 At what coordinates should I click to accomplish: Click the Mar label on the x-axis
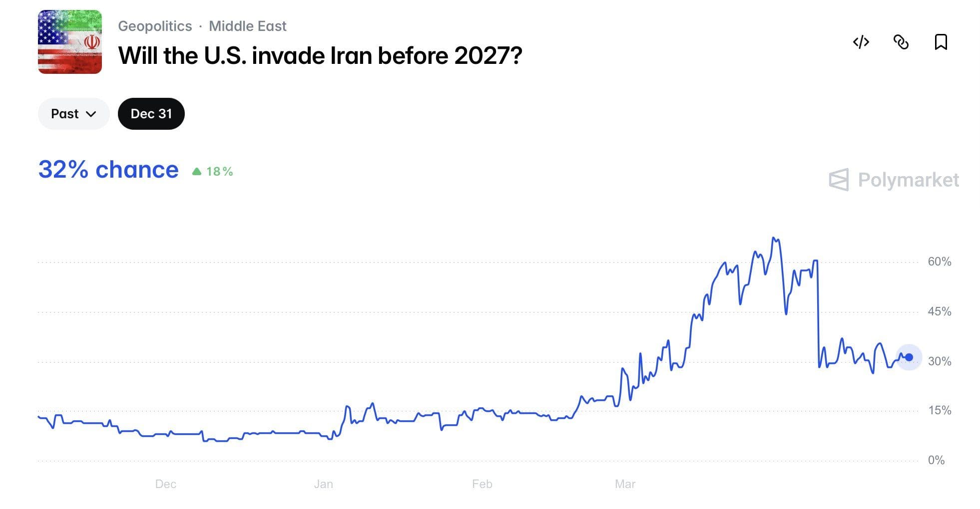[625, 484]
